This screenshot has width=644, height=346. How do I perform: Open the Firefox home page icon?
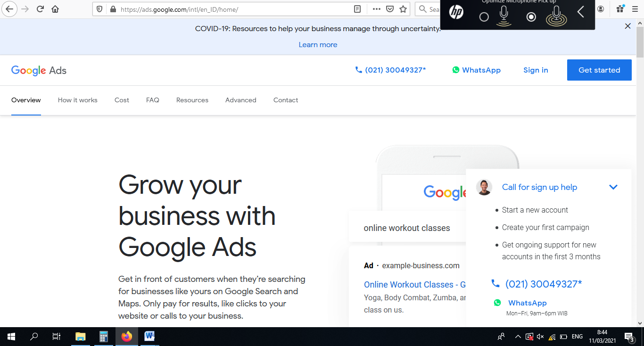[55, 9]
